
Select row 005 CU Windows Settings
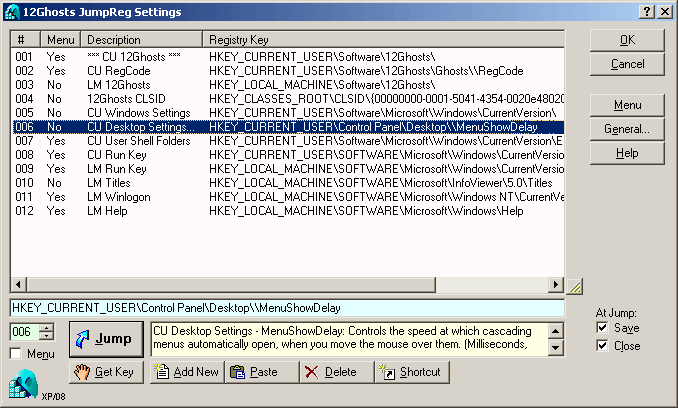point(287,113)
